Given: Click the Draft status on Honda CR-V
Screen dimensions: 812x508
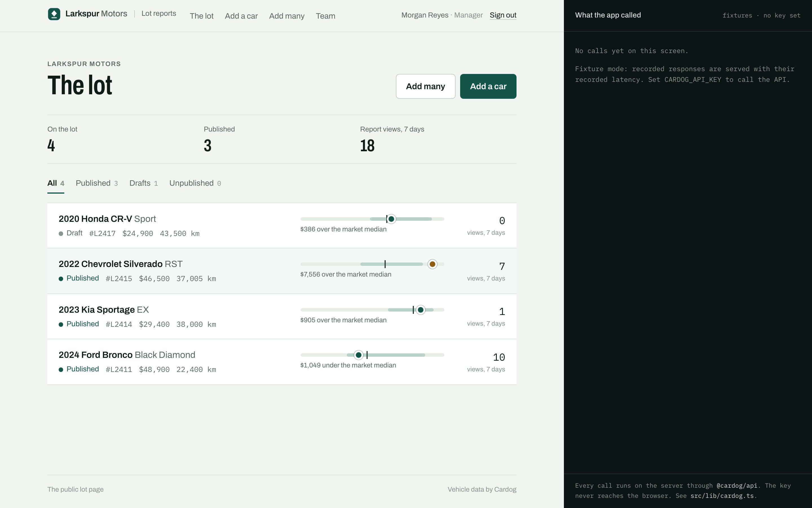Looking at the screenshot, I should (x=70, y=233).
